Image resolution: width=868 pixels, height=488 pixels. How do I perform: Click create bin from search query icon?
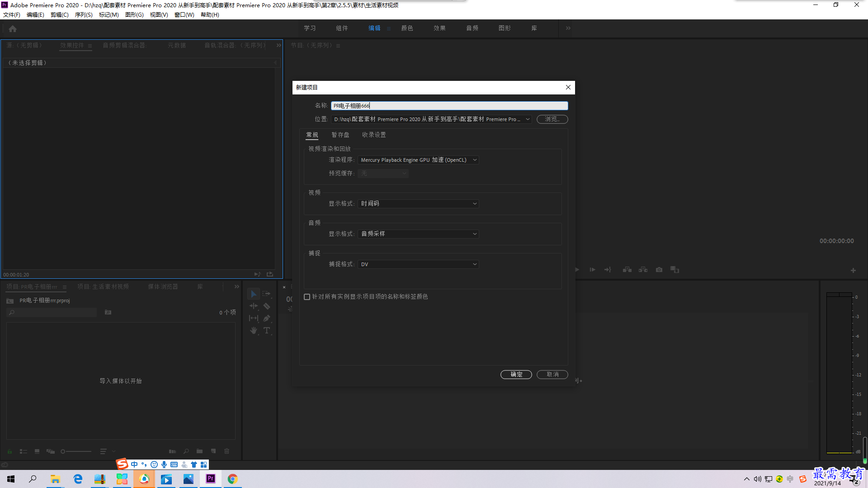[108, 312]
